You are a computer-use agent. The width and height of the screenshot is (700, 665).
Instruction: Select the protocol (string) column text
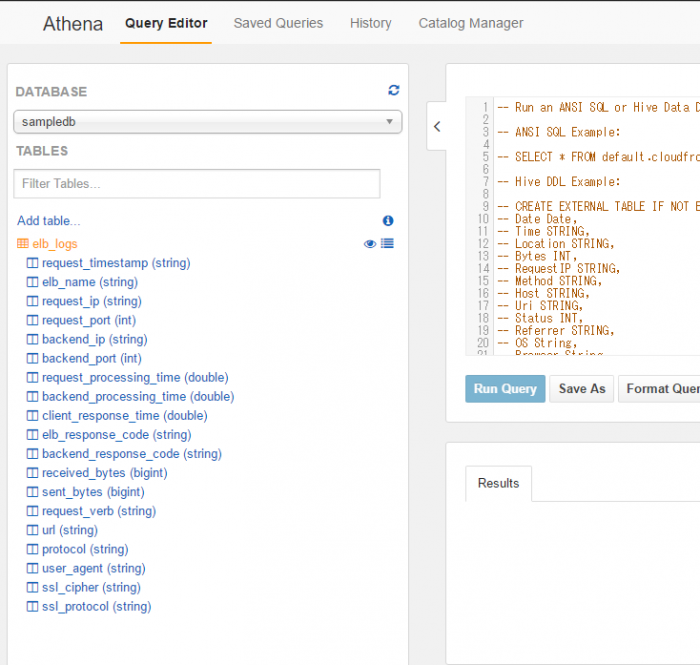[x=85, y=549]
